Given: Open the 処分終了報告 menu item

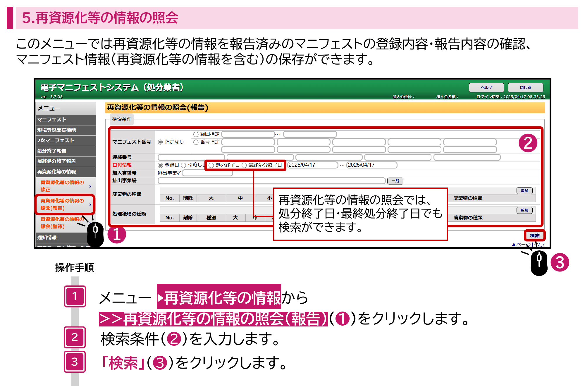Looking at the screenshot, I should (66, 151).
